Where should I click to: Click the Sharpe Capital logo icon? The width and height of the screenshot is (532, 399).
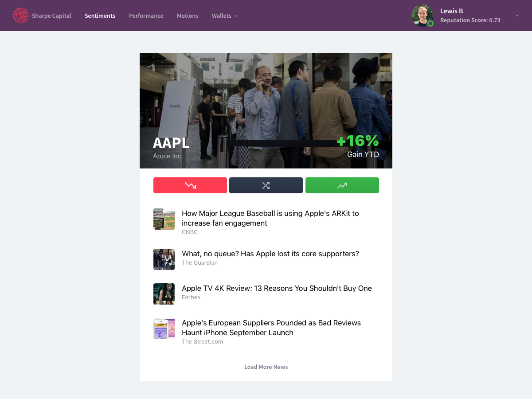21,16
